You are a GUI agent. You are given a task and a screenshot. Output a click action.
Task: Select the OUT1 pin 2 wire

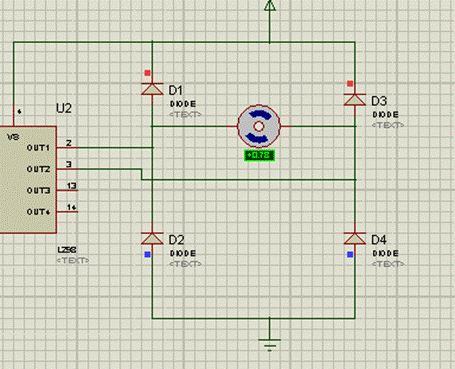[105, 148]
